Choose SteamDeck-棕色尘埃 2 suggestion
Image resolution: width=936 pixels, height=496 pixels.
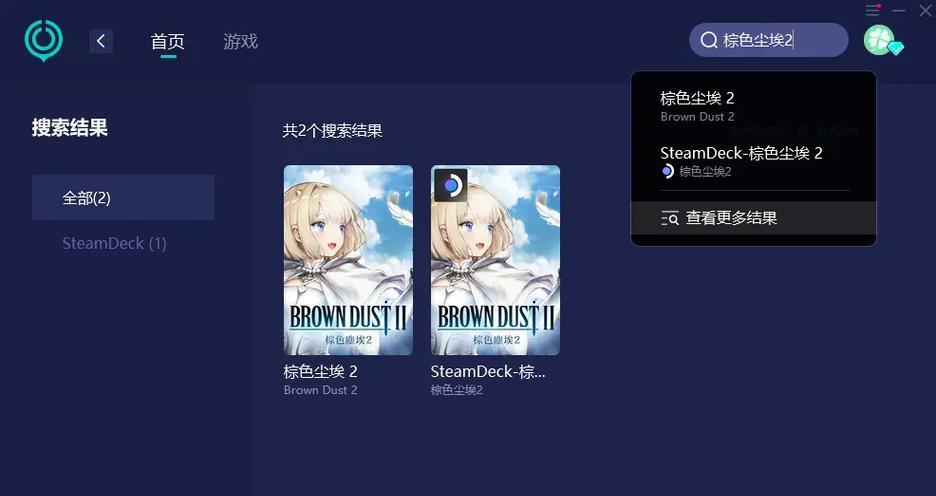point(753,161)
